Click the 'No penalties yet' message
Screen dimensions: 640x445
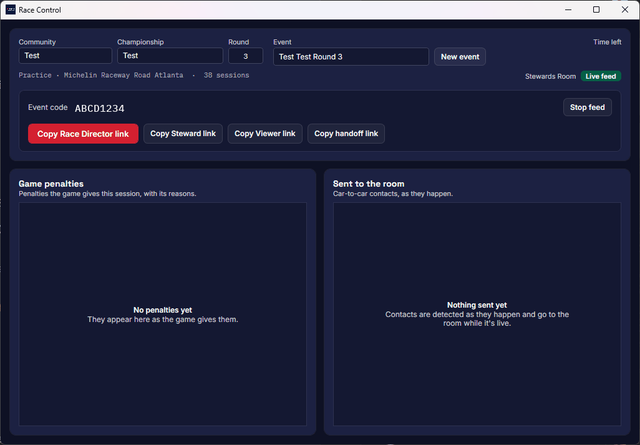tap(162, 310)
